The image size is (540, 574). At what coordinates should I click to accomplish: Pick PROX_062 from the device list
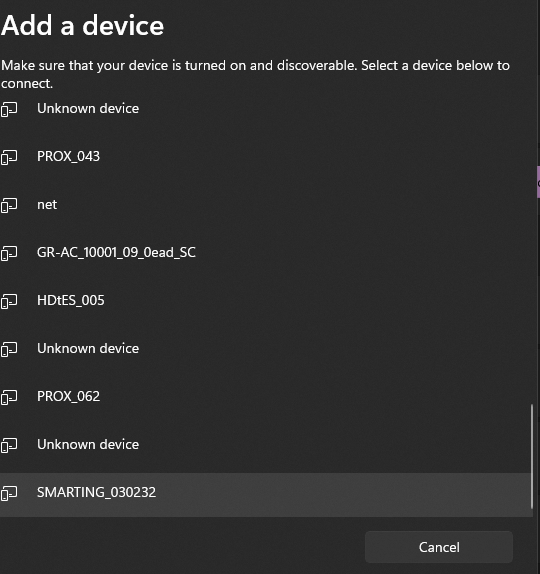(x=266, y=396)
